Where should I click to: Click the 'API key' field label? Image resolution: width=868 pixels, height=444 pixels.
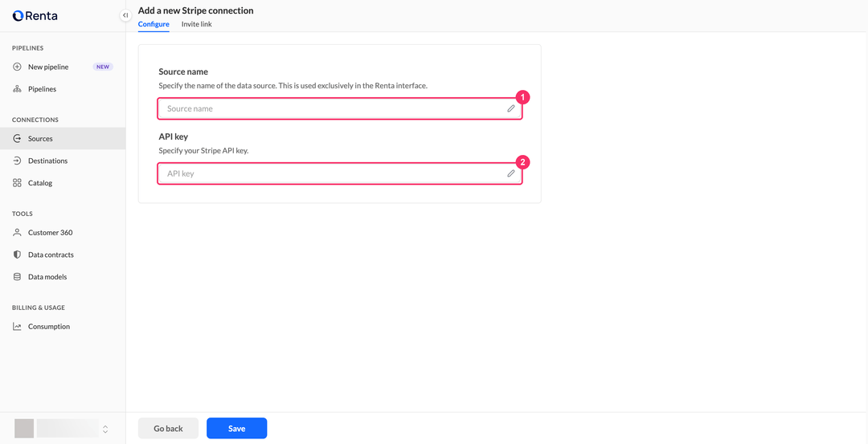point(174,136)
